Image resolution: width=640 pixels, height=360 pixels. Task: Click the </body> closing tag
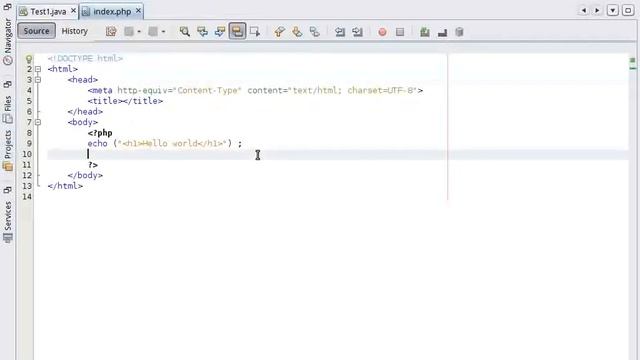click(x=85, y=175)
